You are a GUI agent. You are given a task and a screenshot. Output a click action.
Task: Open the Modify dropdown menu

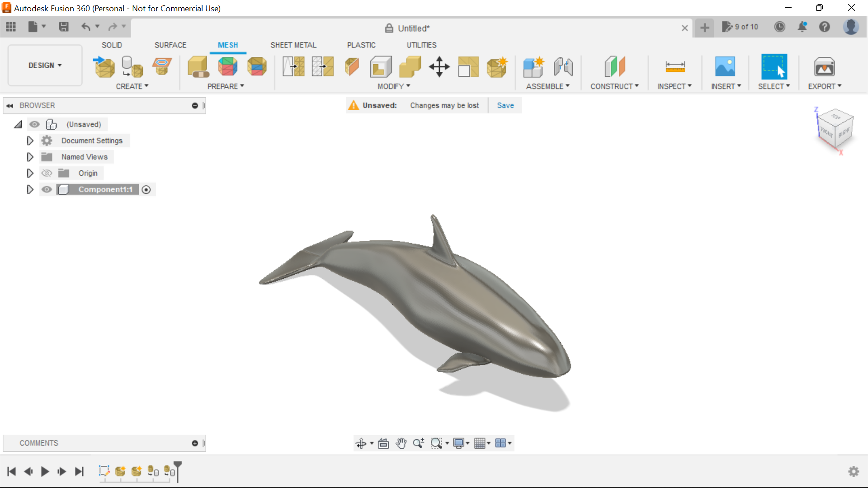(x=393, y=86)
